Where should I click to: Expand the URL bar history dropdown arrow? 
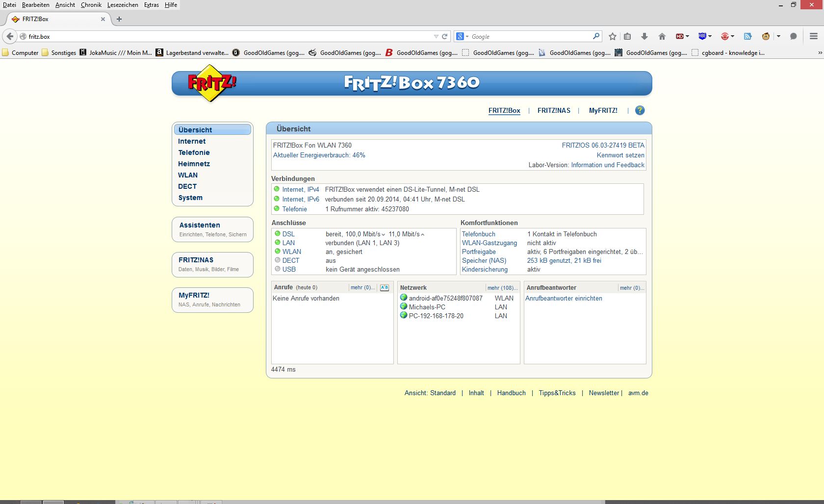tap(436, 36)
